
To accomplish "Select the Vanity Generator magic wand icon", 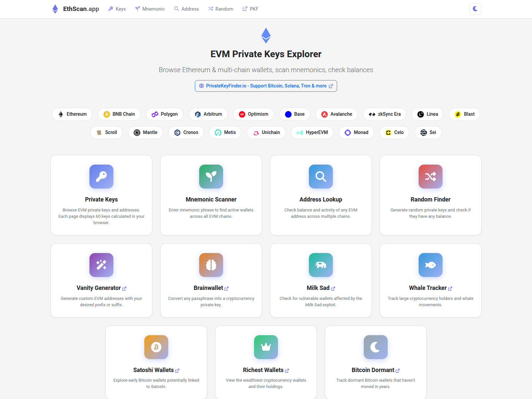I will coord(101,265).
